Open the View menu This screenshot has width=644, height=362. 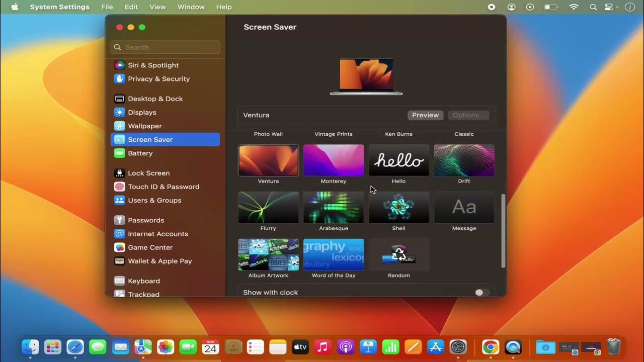point(157,7)
